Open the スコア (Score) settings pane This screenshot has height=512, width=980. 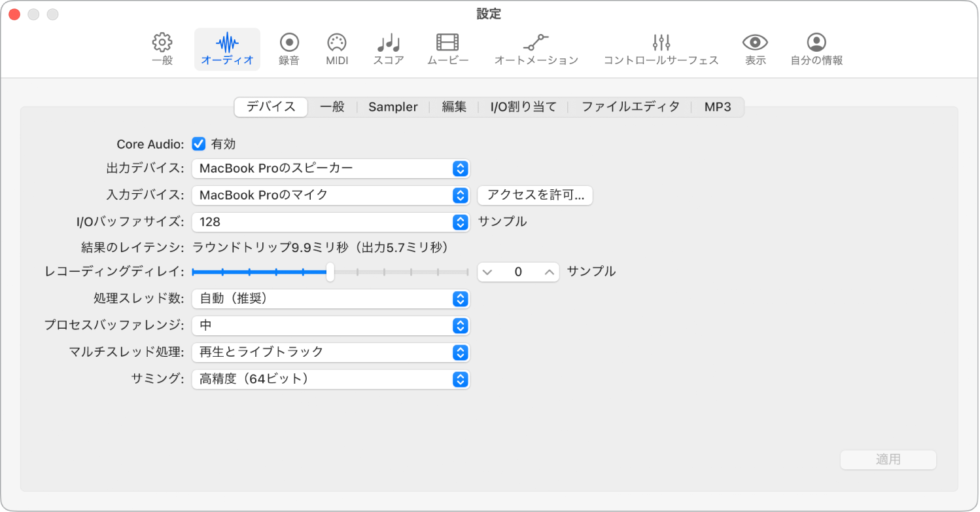point(387,48)
